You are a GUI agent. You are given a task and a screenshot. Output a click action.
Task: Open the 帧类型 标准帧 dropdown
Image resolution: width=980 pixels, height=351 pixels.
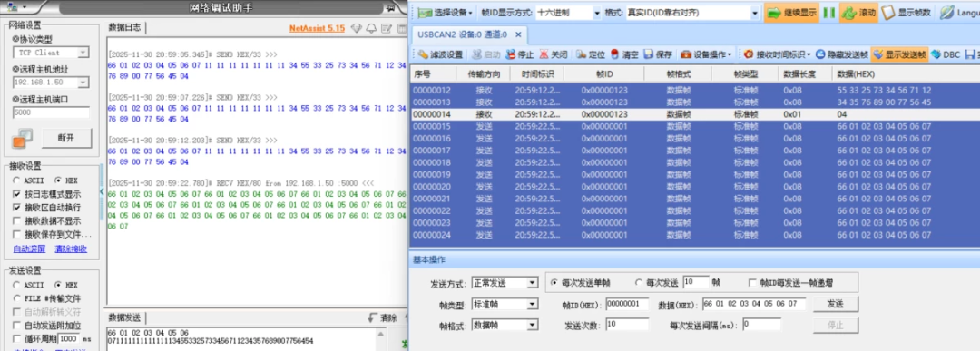pyautogui.click(x=532, y=304)
